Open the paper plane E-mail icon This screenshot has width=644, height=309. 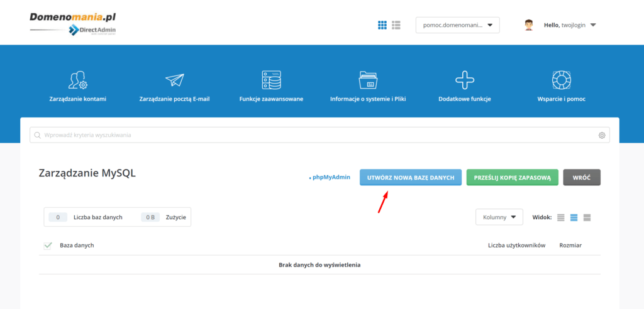pyautogui.click(x=175, y=80)
